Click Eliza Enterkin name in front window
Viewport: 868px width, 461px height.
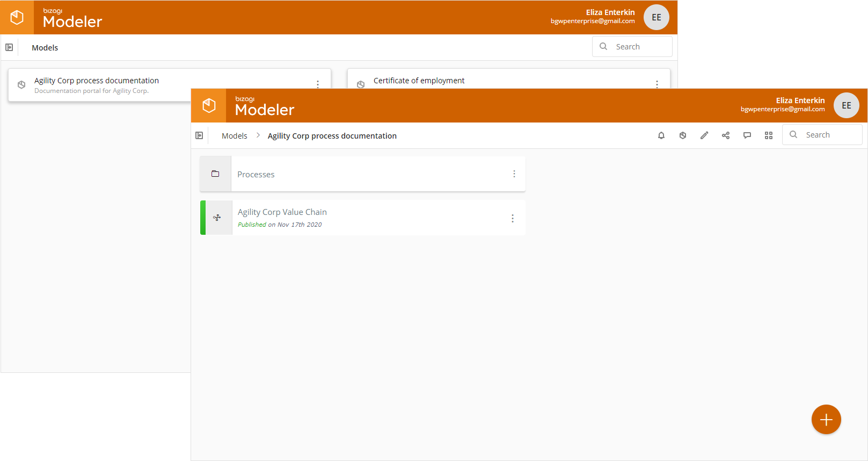[x=800, y=100]
